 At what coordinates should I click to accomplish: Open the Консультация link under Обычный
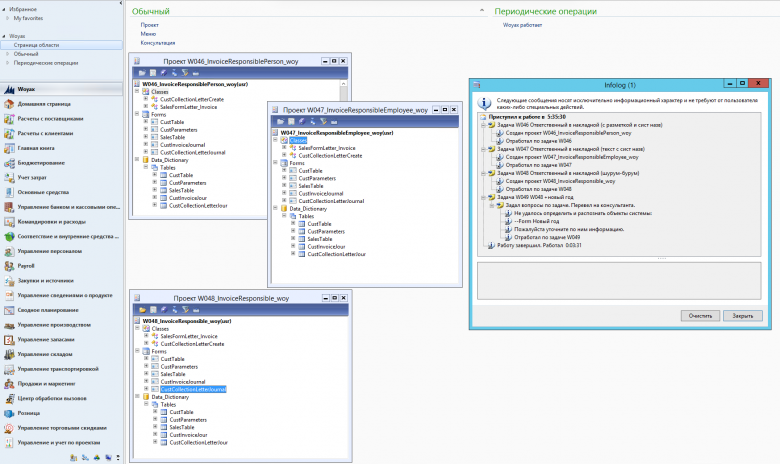pyautogui.click(x=158, y=43)
